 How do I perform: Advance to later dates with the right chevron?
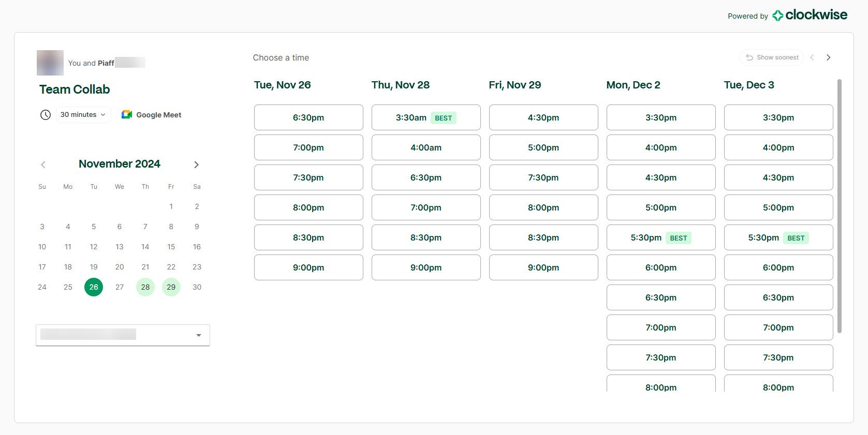829,57
